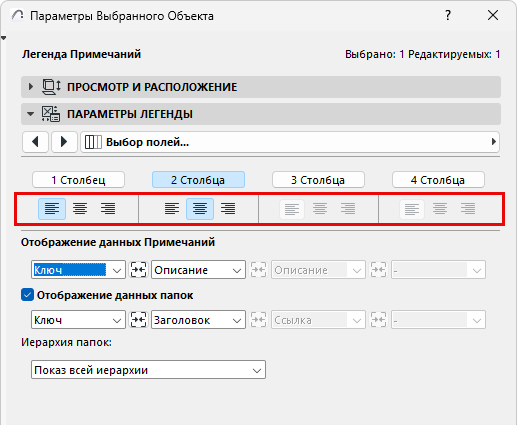Click the merge icon after the Ссылка dropdown
The image size is (517, 425).
point(378,320)
